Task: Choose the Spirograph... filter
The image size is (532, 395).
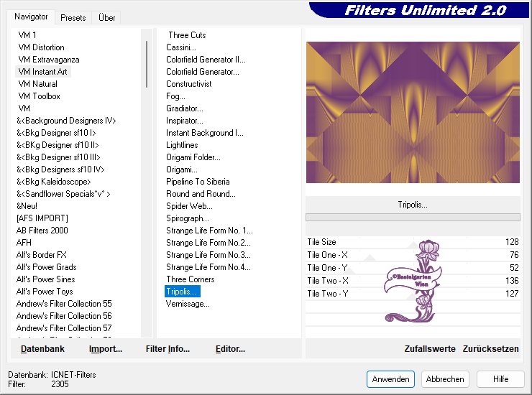Action: pyautogui.click(x=188, y=218)
